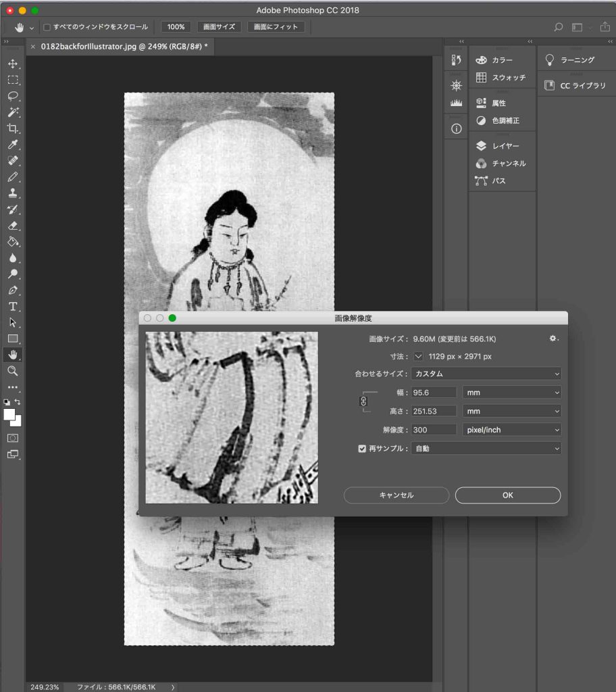Viewport: 616px width, 692px height.
Task: Click the foreground color swatch
Action: 9,414
